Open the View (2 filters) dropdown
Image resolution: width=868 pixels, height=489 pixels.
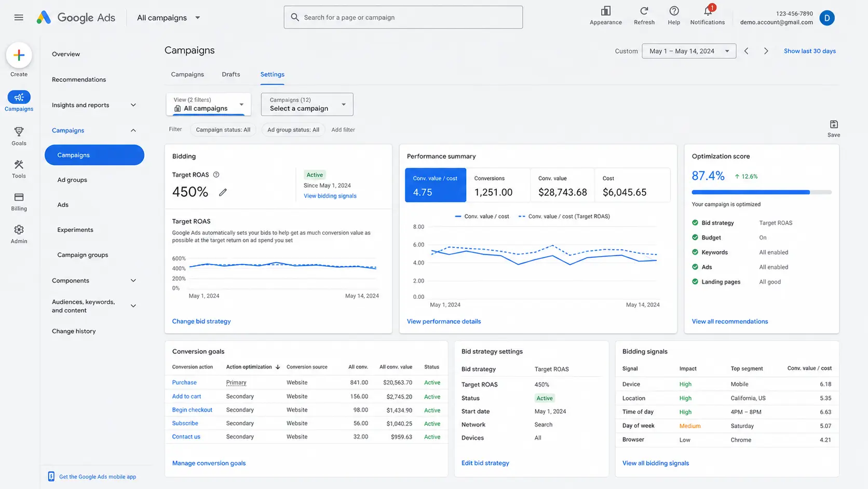[x=209, y=104]
